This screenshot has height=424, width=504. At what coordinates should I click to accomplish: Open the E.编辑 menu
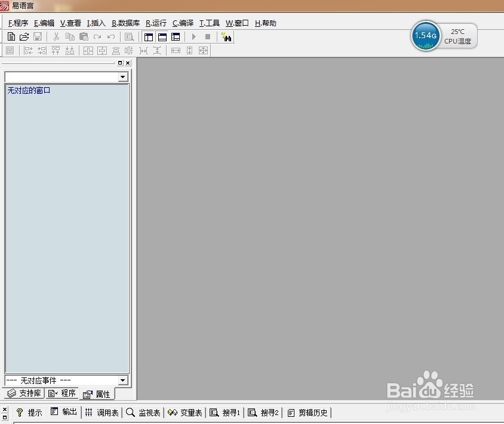pos(44,23)
